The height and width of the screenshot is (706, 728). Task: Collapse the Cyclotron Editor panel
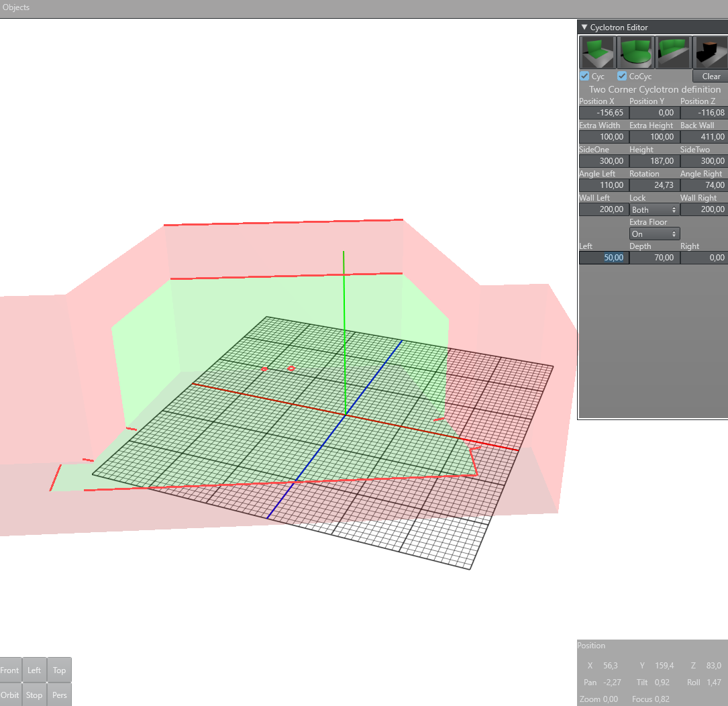pyautogui.click(x=584, y=28)
